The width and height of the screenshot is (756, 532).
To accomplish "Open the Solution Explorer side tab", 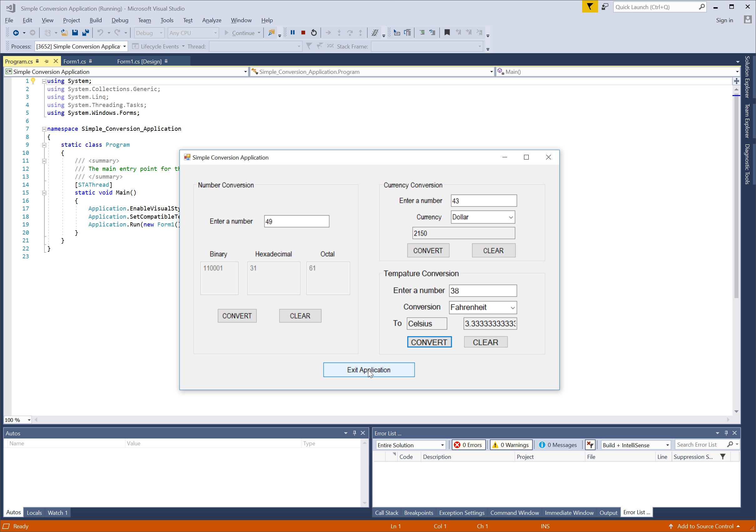I will pyautogui.click(x=748, y=77).
